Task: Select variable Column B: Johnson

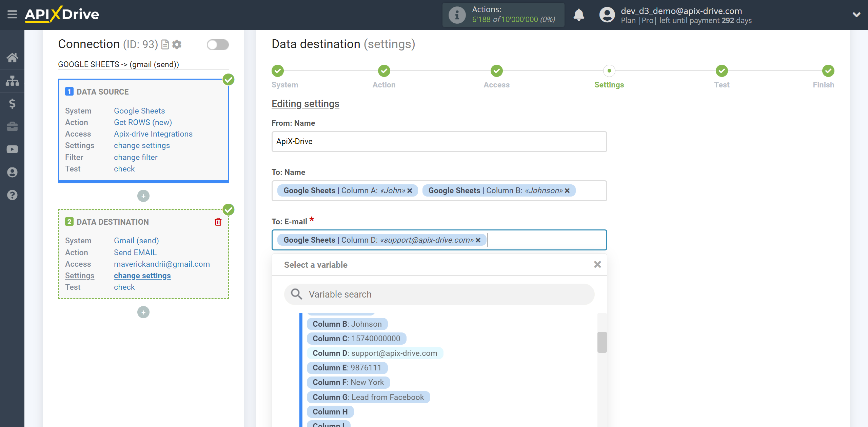Action: point(347,324)
